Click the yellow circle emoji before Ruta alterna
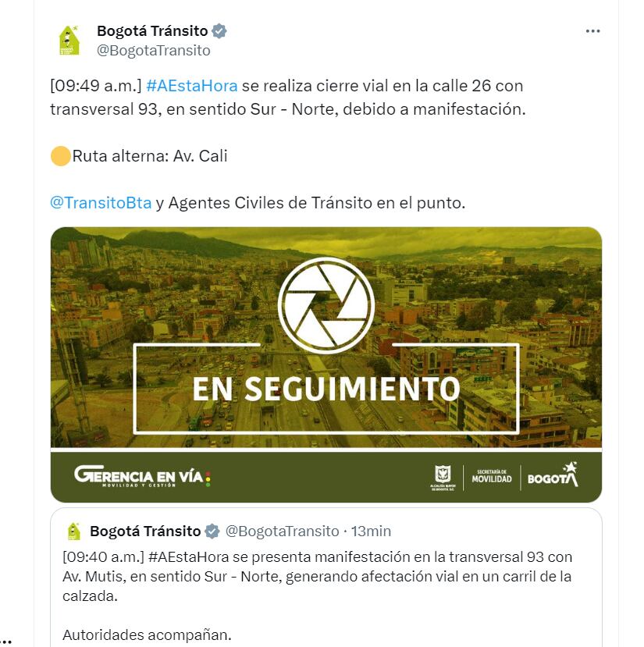Screen dimensions: 644x647 click(x=60, y=156)
